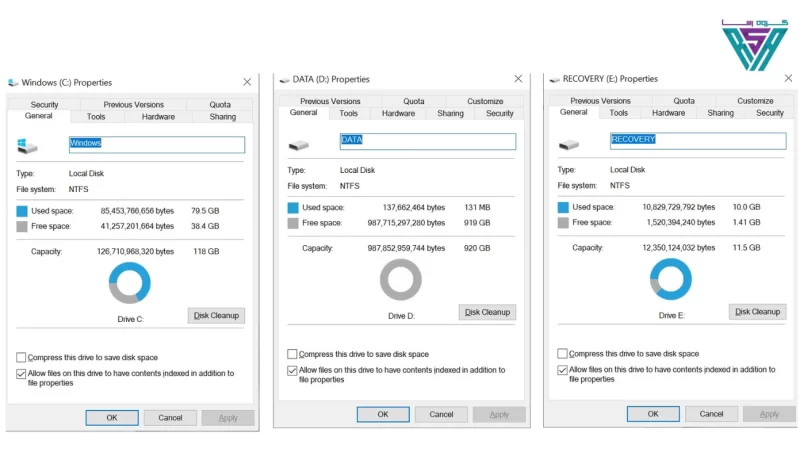Close the RECOVERY (E:) Properties dialog
The width and height of the screenshot is (800, 450).
(x=788, y=78)
